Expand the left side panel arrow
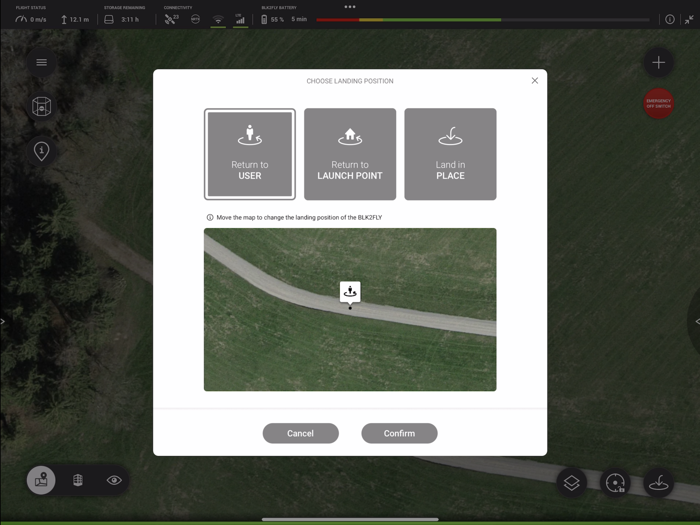Image resolution: width=700 pixels, height=525 pixels. (2, 321)
